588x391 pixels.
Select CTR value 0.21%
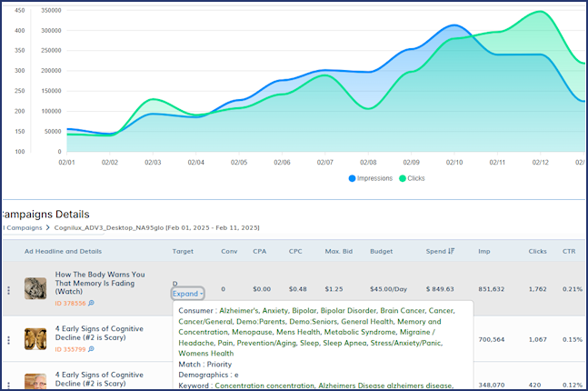[573, 289]
